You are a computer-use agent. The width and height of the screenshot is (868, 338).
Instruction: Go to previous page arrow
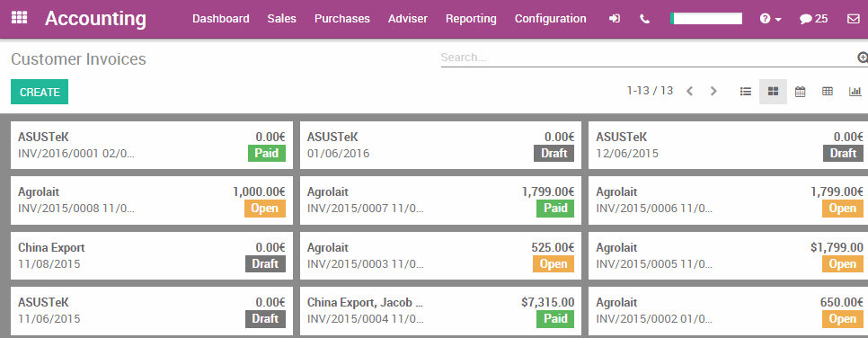(x=690, y=92)
